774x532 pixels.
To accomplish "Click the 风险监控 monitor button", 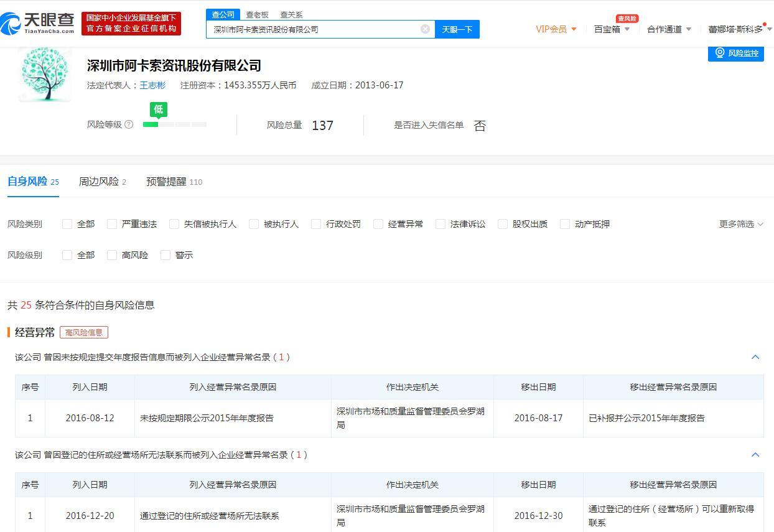I will 736,53.
